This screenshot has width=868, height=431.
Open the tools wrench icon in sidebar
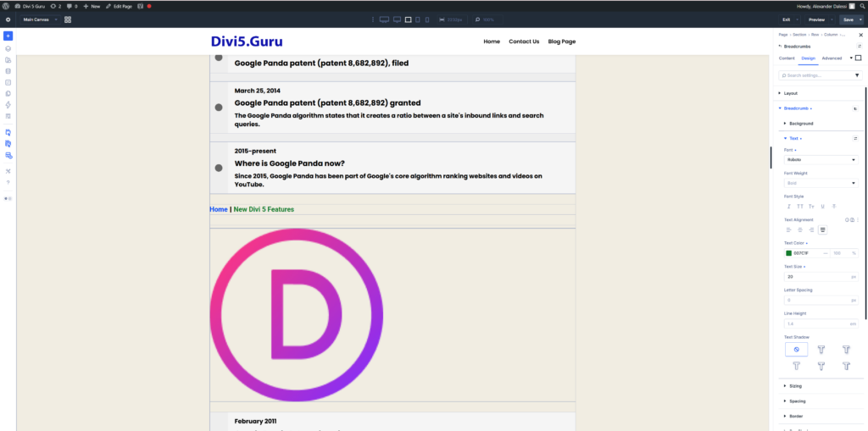8,171
